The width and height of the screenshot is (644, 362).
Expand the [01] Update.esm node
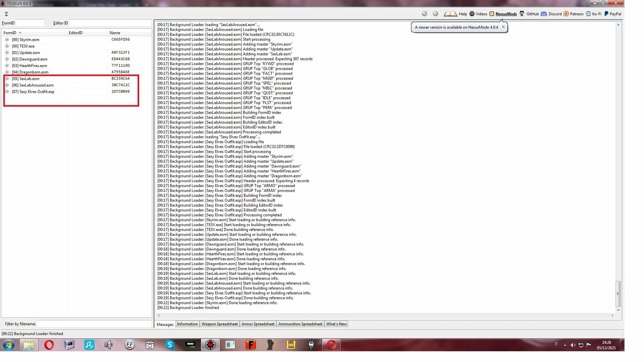7,53
